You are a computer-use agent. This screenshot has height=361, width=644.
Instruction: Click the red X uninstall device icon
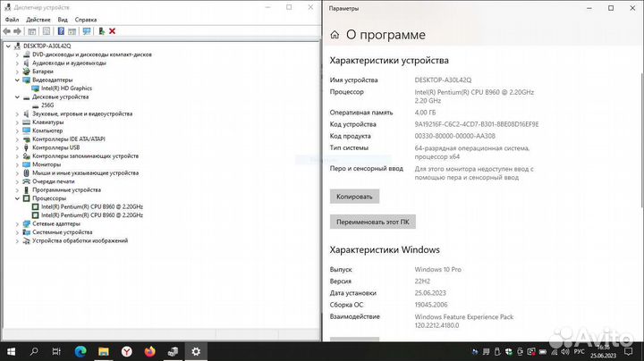pyautogui.click(x=112, y=31)
